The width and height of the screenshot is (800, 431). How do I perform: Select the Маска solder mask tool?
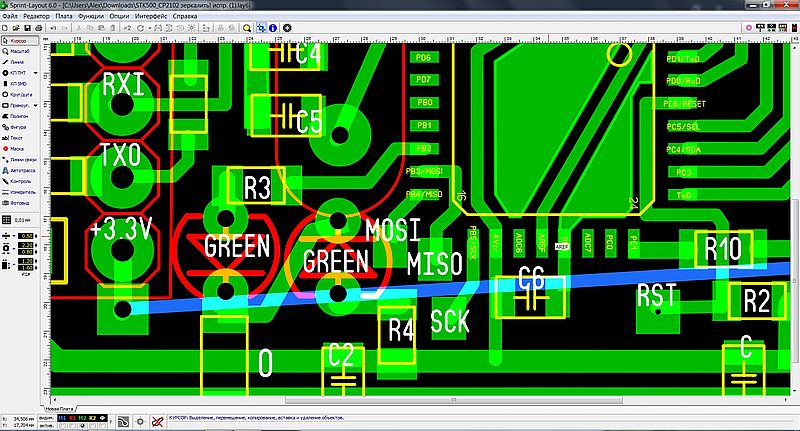point(20,149)
